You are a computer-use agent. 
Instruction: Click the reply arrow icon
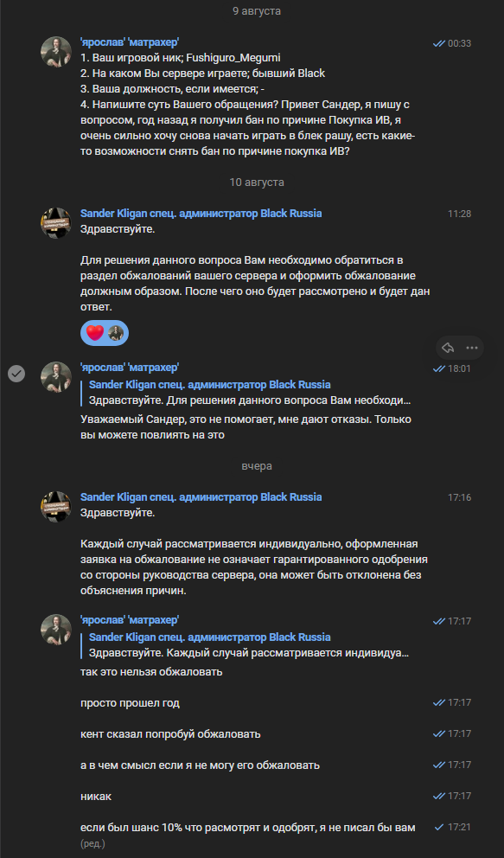[448, 348]
